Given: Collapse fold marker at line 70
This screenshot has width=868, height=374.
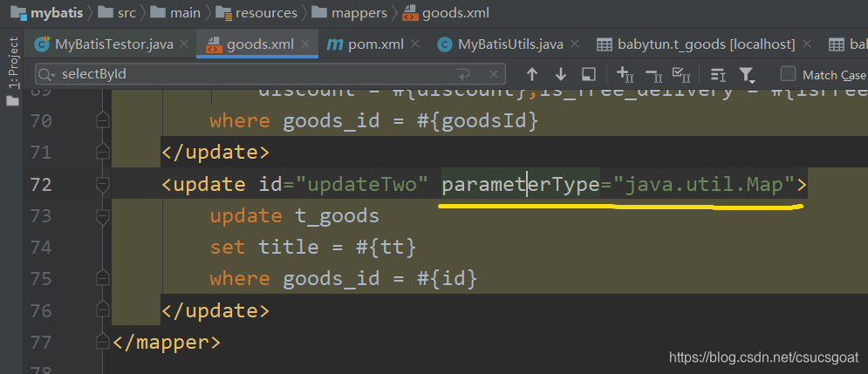Looking at the screenshot, I should click(x=102, y=120).
